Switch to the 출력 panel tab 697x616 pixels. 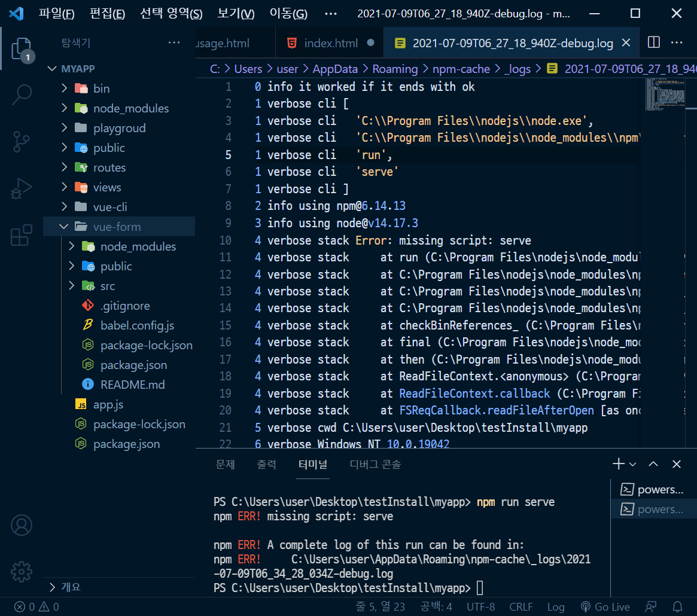pyautogui.click(x=266, y=465)
